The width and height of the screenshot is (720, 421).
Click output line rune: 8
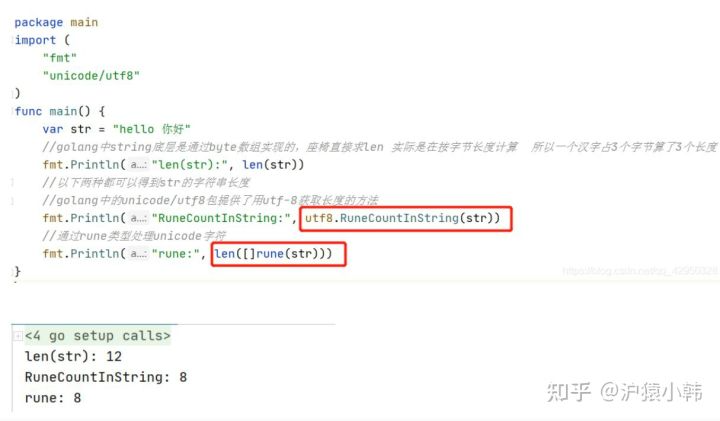pyautogui.click(x=53, y=398)
